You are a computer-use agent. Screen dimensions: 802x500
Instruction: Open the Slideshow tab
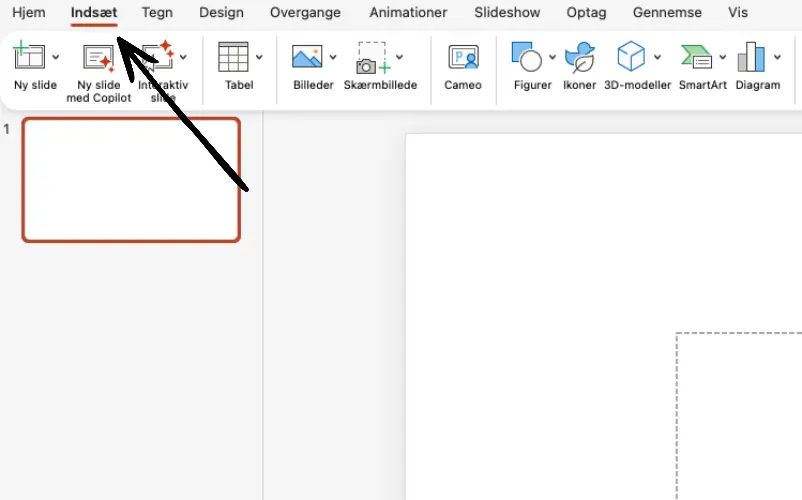pos(507,12)
